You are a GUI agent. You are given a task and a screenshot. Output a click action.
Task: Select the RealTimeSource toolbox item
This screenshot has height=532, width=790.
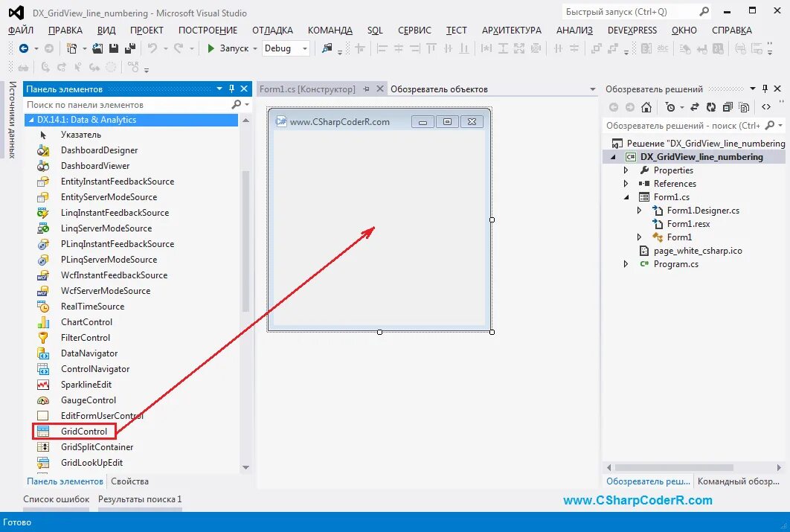[x=92, y=307]
